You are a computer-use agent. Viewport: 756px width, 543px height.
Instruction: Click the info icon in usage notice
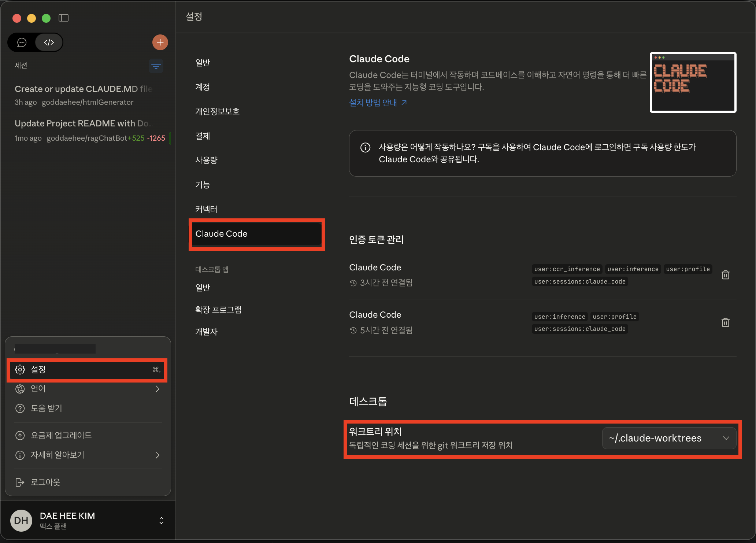tap(365, 148)
